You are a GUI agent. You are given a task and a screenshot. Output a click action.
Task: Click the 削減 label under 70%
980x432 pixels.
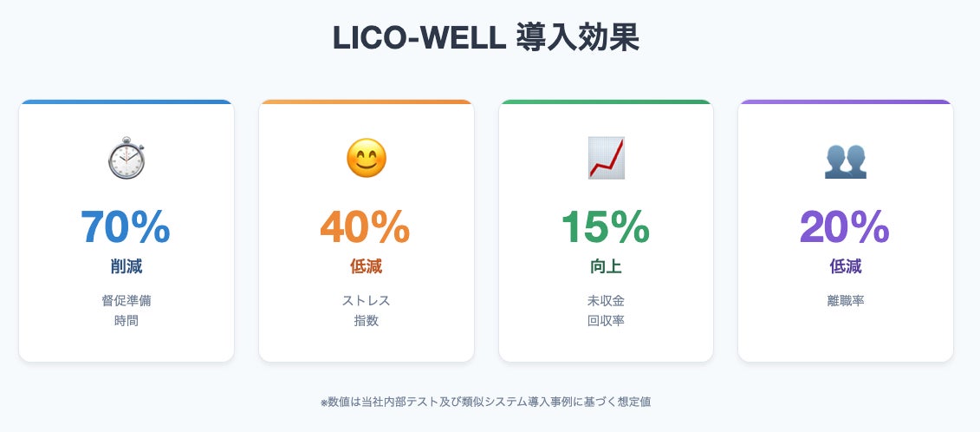[x=127, y=266]
